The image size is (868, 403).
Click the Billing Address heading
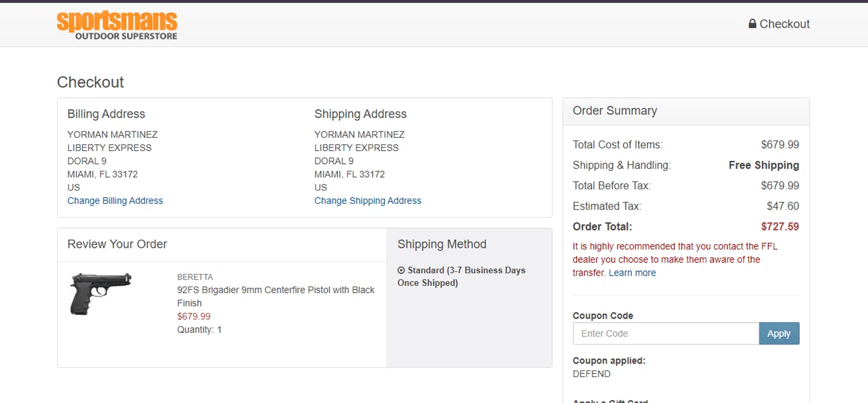click(x=106, y=114)
